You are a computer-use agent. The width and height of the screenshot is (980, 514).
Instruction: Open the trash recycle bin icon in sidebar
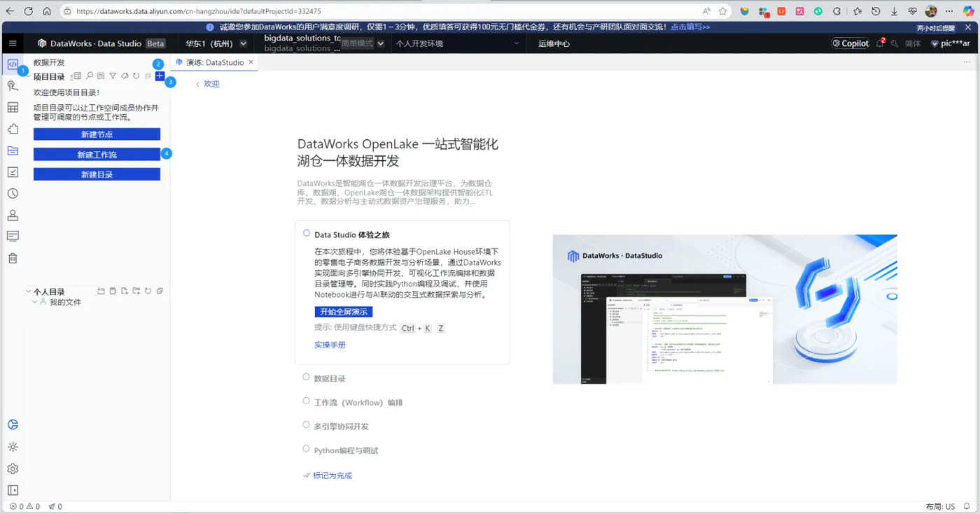tap(13, 258)
